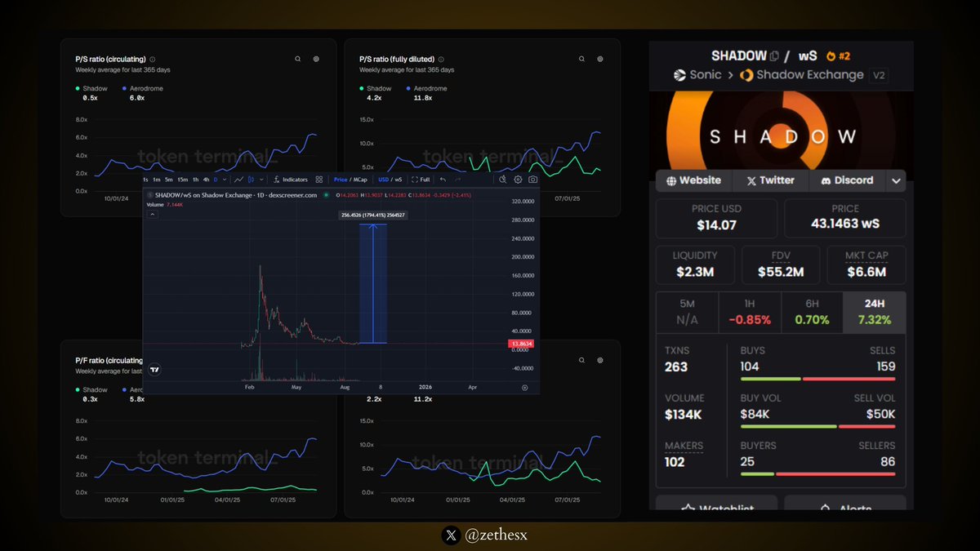980x551 pixels.
Task: Toggle Aerodrome legend in P/S circulating chart
Action: point(141,88)
